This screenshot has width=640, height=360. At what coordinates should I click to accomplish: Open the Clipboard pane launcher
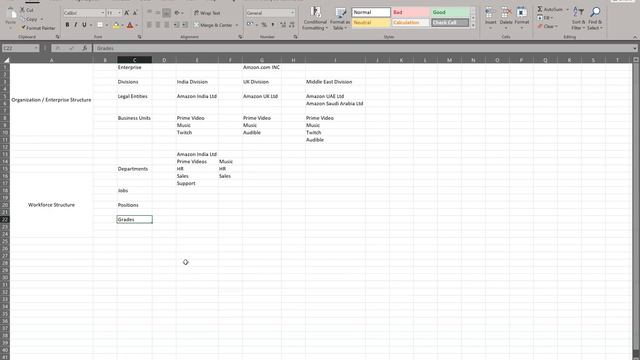(x=57, y=37)
